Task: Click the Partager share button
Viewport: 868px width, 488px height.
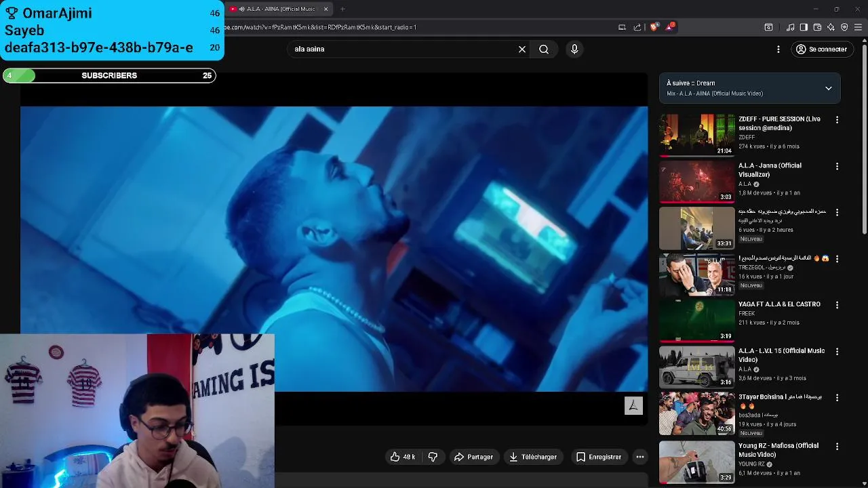Action: [473, 457]
